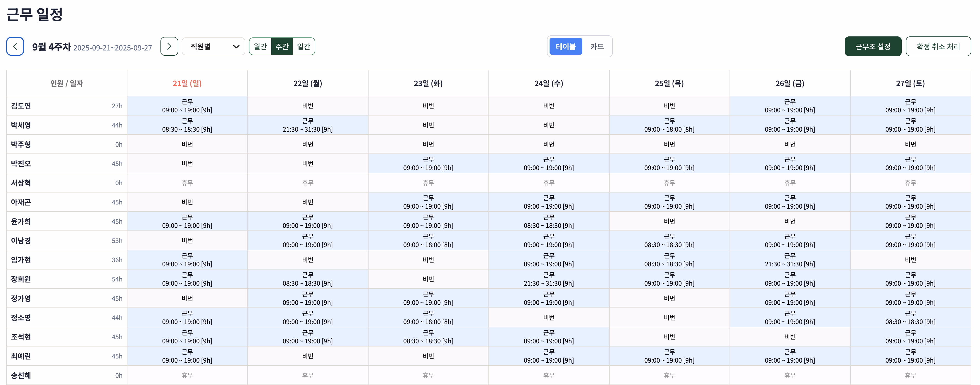Click 정소영's 27일 08:30 shift cell
This screenshot has height=385, width=980.
[x=910, y=317]
